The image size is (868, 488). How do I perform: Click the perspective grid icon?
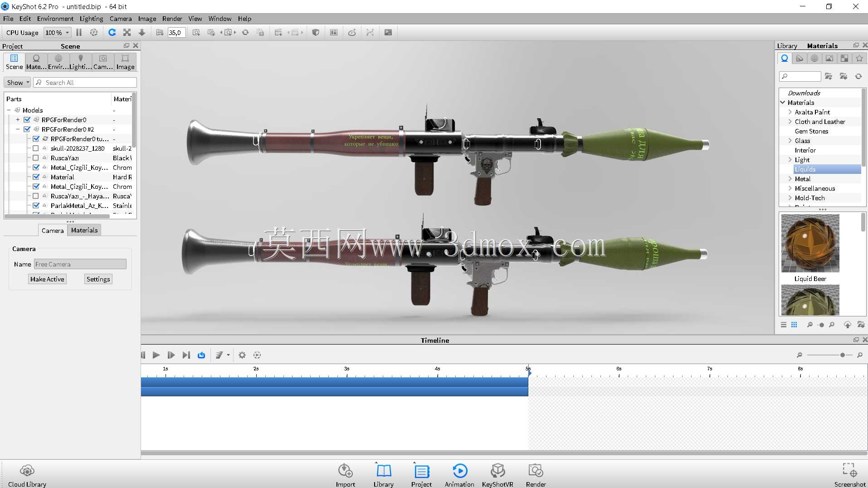(160, 32)
